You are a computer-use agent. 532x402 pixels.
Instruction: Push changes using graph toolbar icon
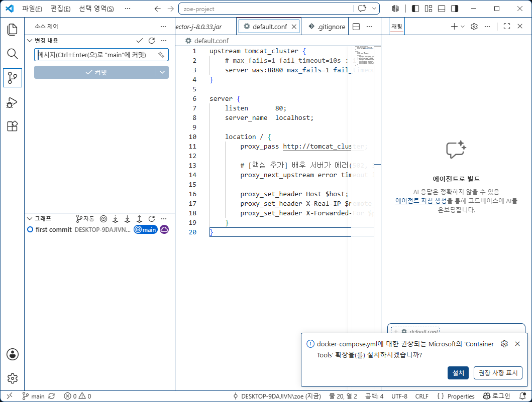(140, 219)
